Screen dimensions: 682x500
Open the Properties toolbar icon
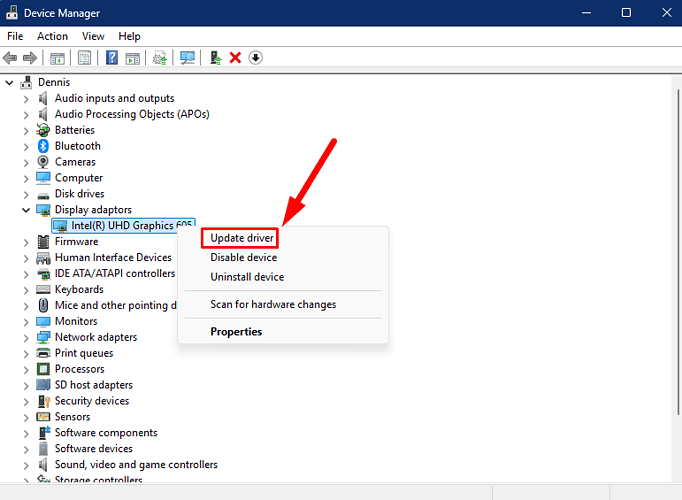click(84, 58)
